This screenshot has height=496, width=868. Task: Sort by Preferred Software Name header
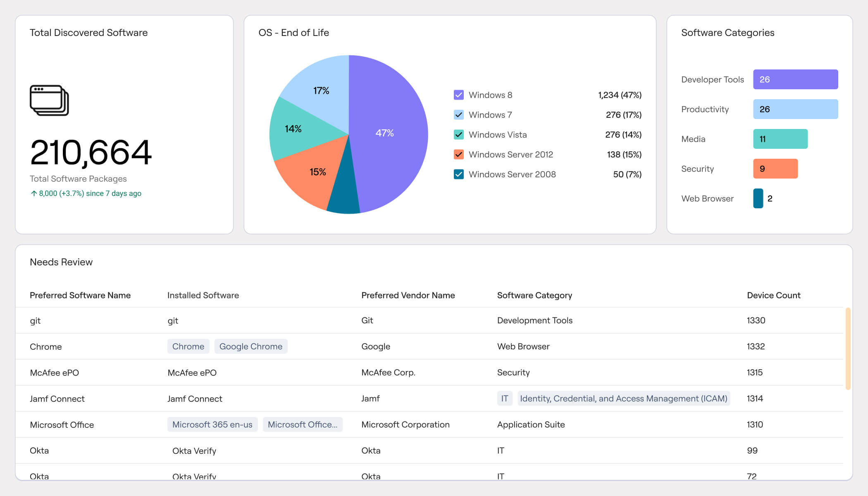tap(80, 295)
